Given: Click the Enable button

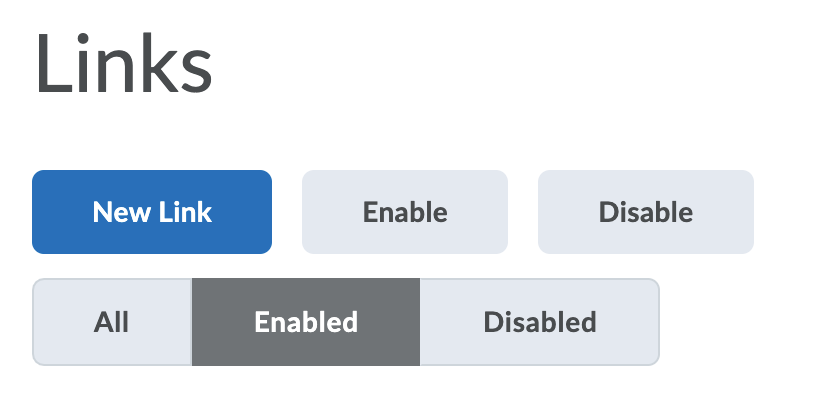Looking at the screenshot, I should (405, 212).
